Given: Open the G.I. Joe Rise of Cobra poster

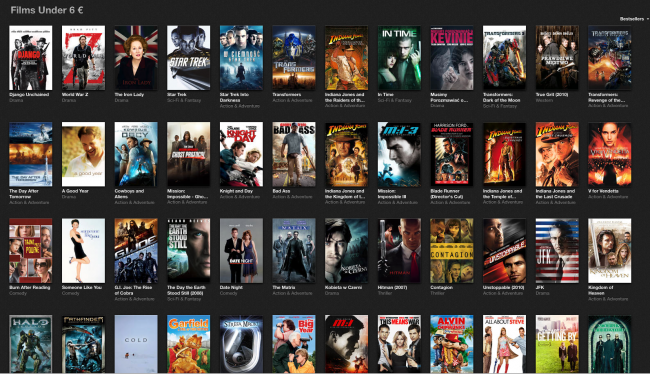Looking at the screenshot, I should (136, 251).
